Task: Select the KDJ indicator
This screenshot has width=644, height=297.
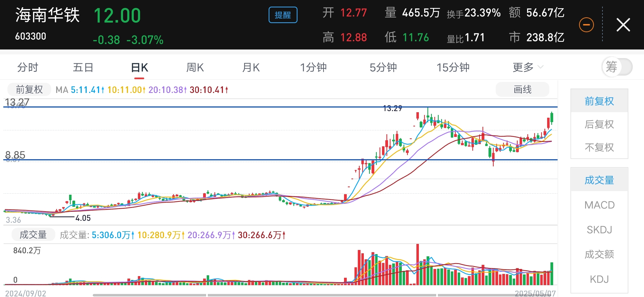Action: point(599,279)
